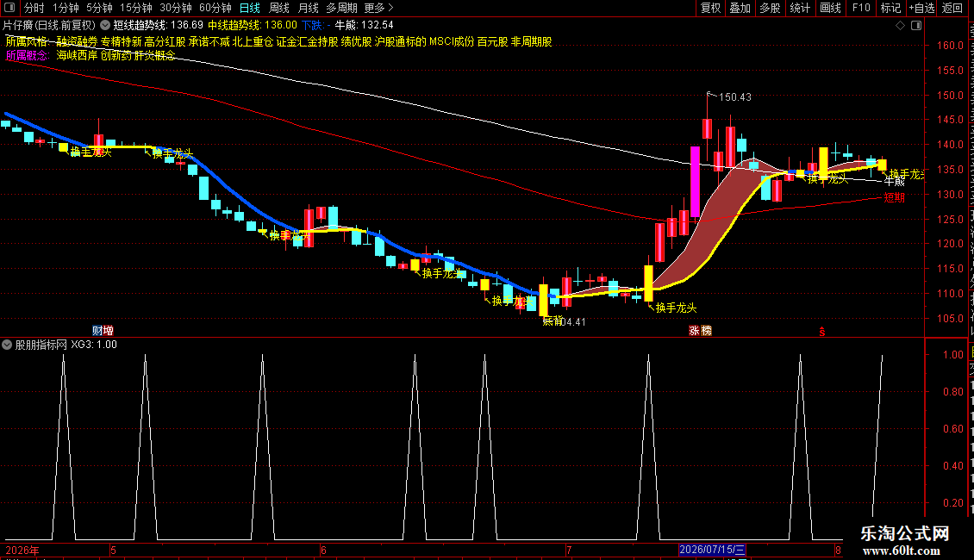Open F10 company info

861,8
